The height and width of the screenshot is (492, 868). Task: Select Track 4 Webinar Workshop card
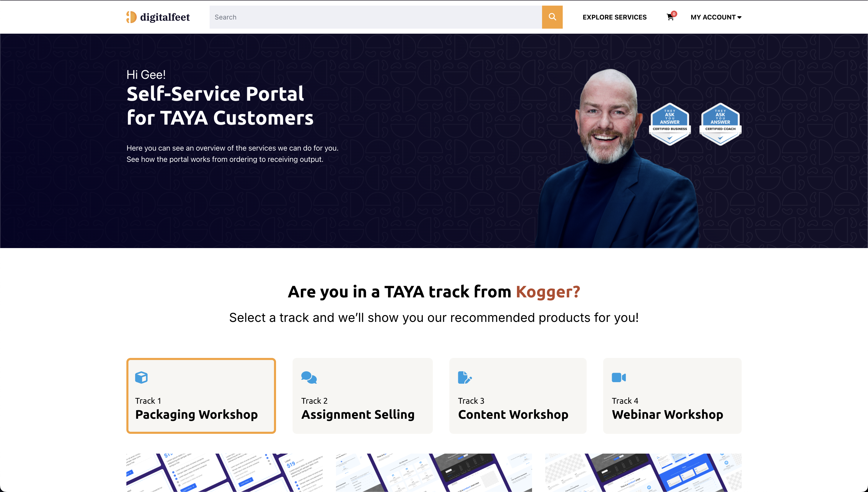672,396
